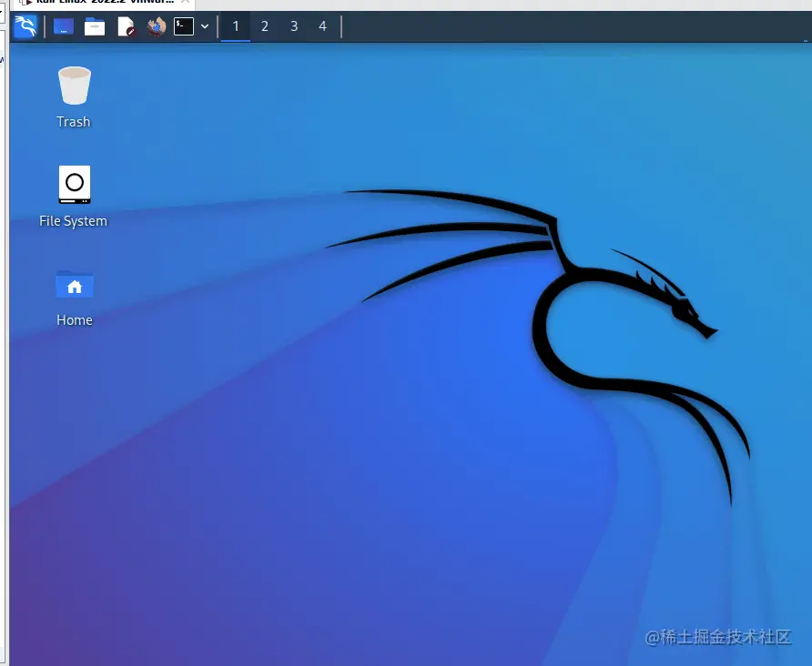This screenshot has height=666, width=812.
Task: Switch to workspace 2
Action: pyautogui.click(x=265, y=26)
